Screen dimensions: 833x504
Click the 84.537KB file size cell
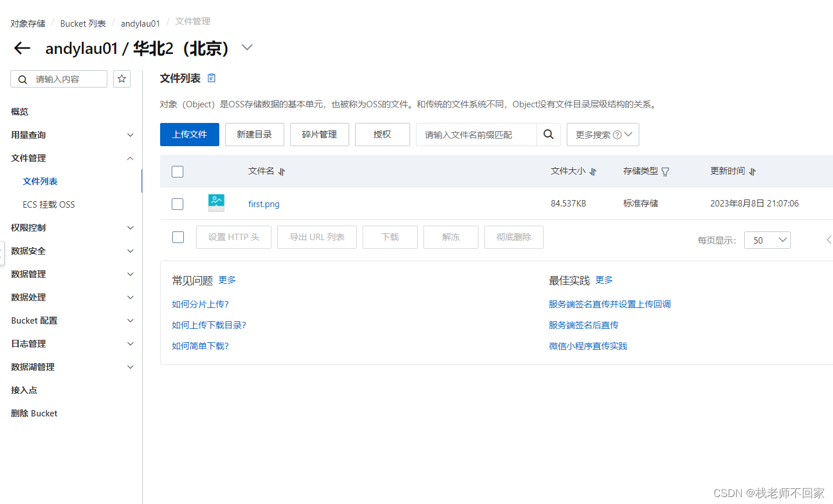568,204
